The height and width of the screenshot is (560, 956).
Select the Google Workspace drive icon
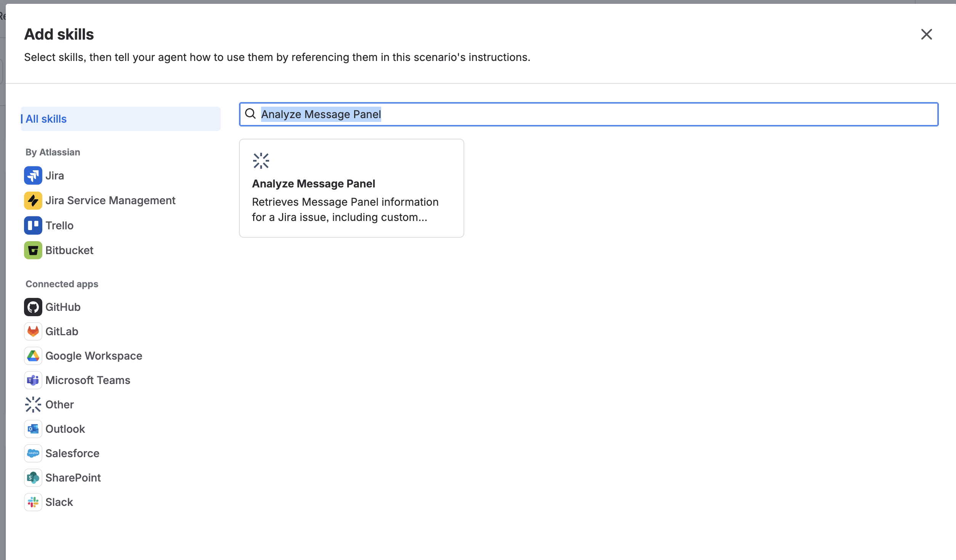coord(33,356)
